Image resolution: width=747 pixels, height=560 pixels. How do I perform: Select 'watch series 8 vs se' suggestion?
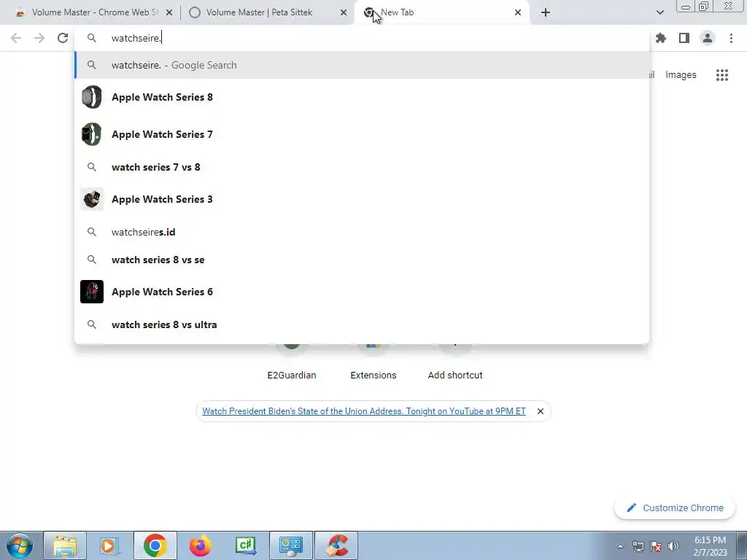pyautogui.click(x=362, y=260)
